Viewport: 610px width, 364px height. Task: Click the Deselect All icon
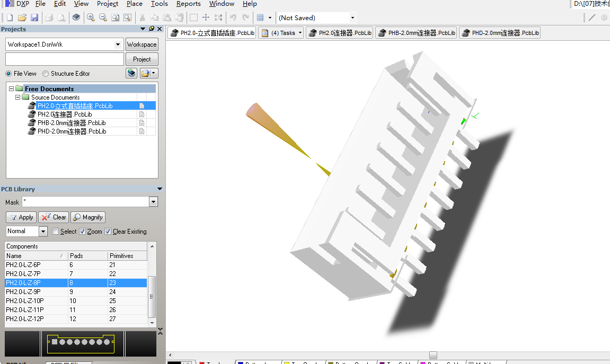218,17
